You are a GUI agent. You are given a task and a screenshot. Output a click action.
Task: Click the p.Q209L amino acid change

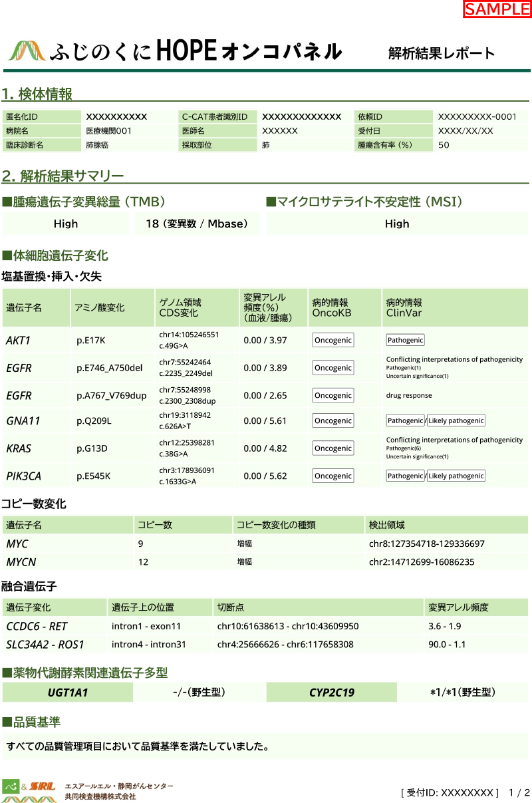pos(94,420)
